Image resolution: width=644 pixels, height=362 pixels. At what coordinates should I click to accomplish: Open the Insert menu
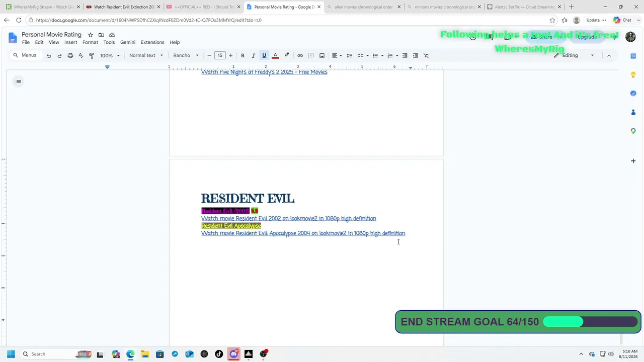pos(70,42)
